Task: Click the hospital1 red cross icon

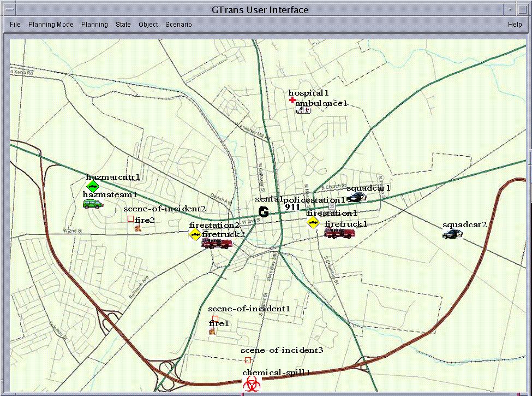Action: 292,100
